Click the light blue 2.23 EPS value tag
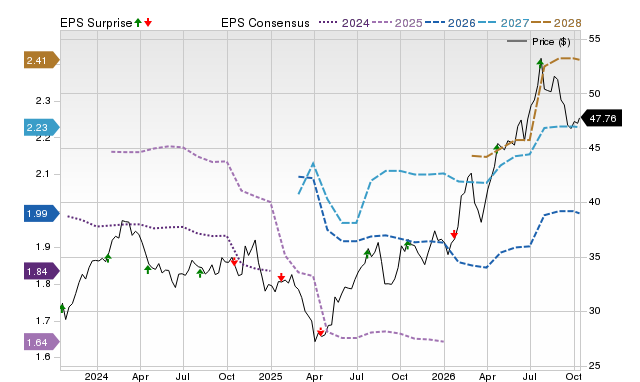640x382 pixels. [42, 127]
